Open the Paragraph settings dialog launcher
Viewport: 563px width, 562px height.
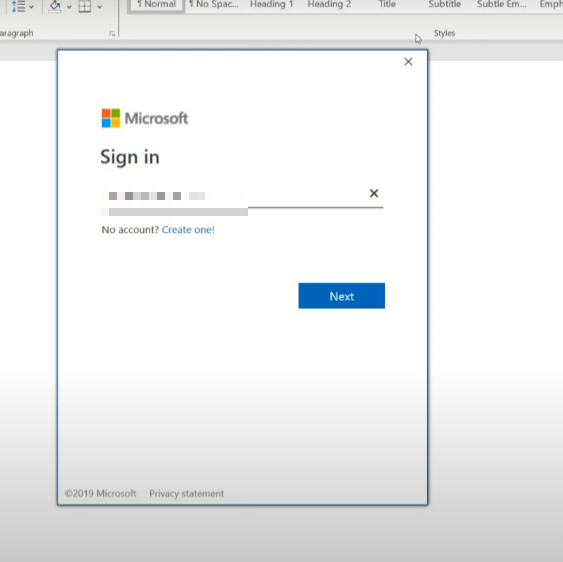coord(112,33)
